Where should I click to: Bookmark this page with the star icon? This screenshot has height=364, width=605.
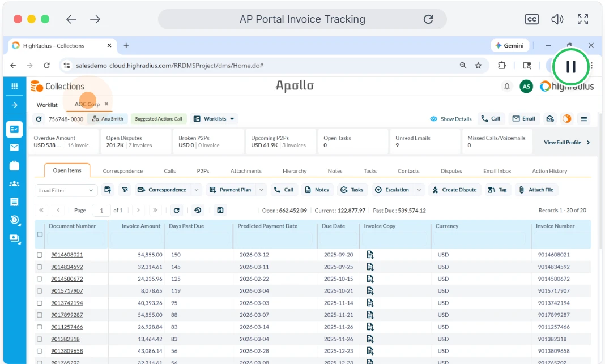pos(479,66)
